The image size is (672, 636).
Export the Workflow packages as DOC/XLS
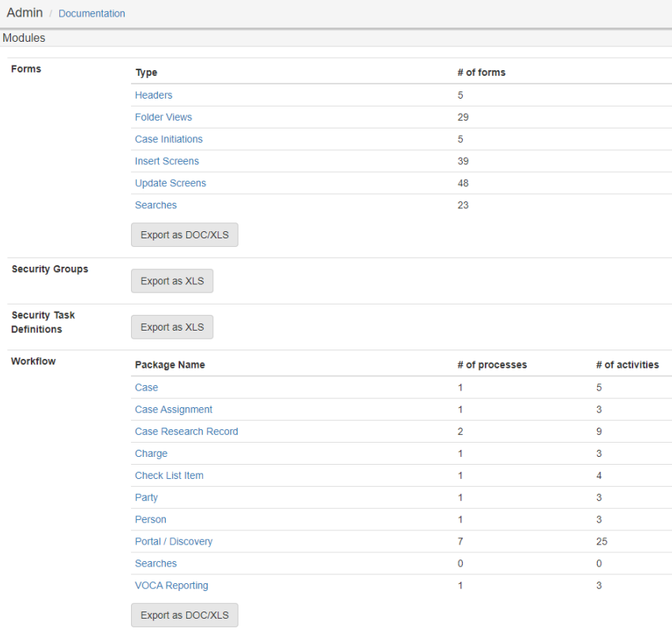pos(184,615)
